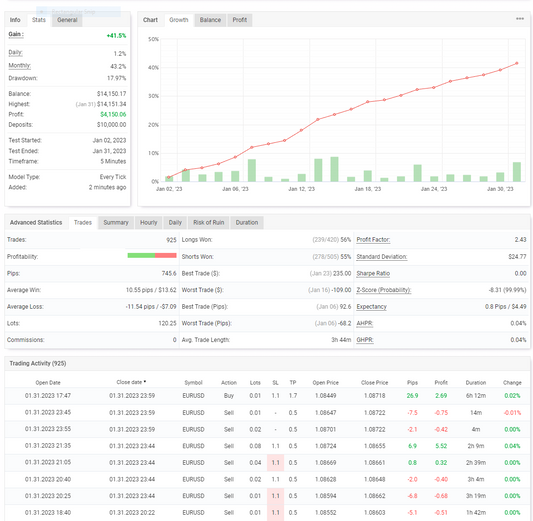Click the last growth point near 41%
This screenshot has width=533, height=521.
[517, 63]
